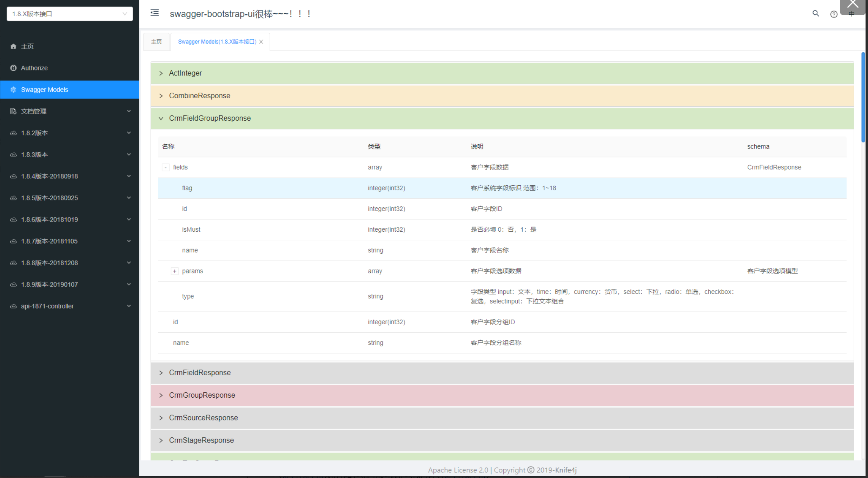Click the 文档管理 document icon
The height and width of the screenshot is (478, 868).
pos(13,111)
